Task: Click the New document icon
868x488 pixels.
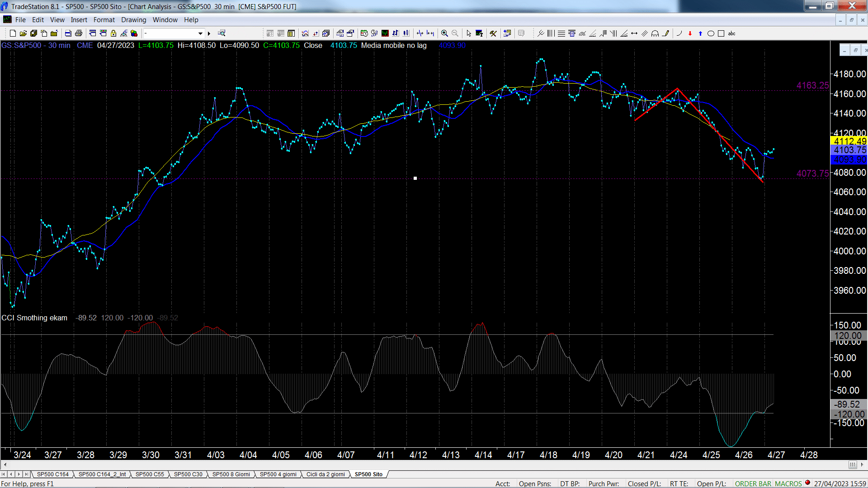Action: tap(13, 33)
